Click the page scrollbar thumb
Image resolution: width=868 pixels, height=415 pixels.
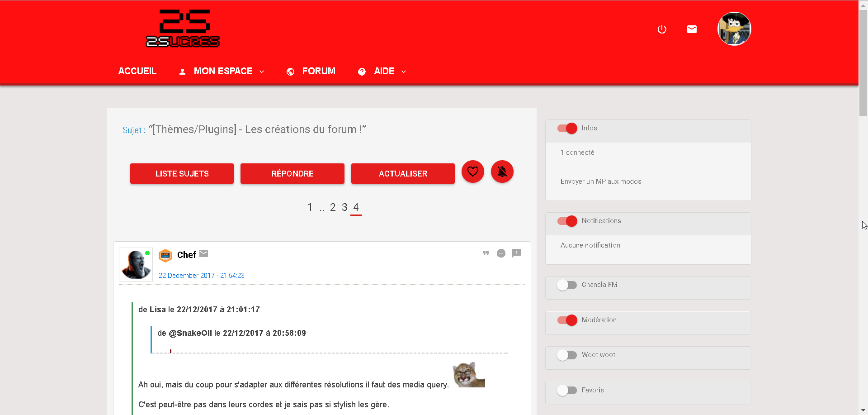coord(863,63)
